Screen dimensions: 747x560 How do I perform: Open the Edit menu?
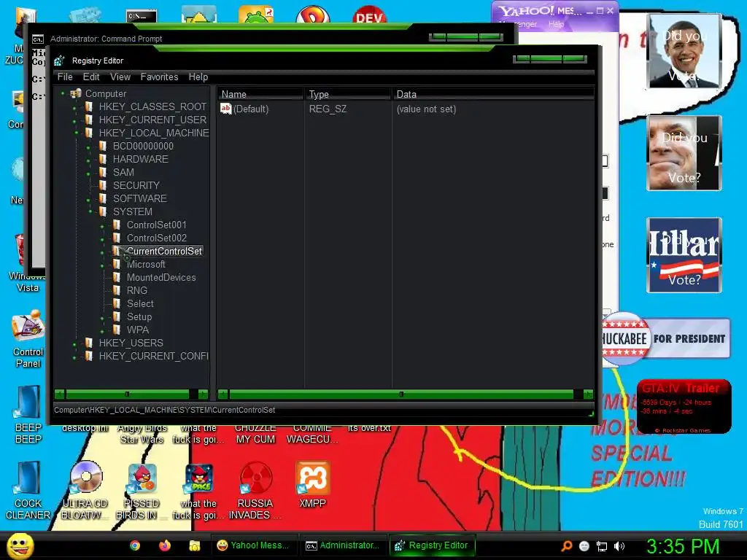(x=91, y=77)
